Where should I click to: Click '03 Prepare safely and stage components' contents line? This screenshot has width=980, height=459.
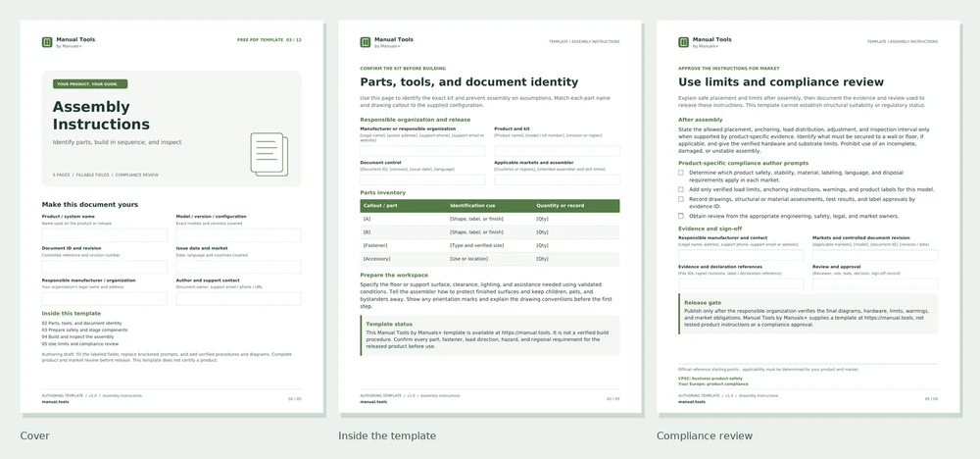tap(84, 331)
